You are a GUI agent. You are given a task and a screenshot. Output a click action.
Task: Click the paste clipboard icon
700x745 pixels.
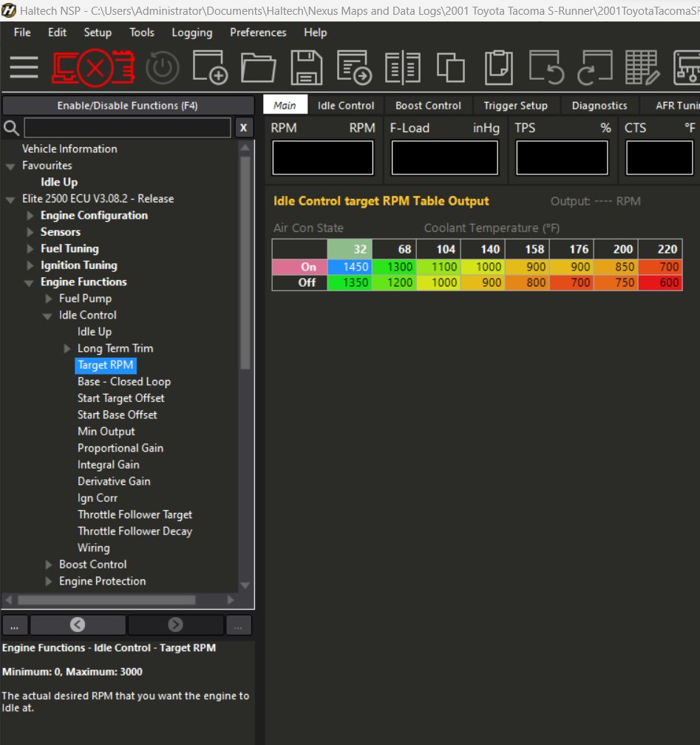(x=498, y=68)
